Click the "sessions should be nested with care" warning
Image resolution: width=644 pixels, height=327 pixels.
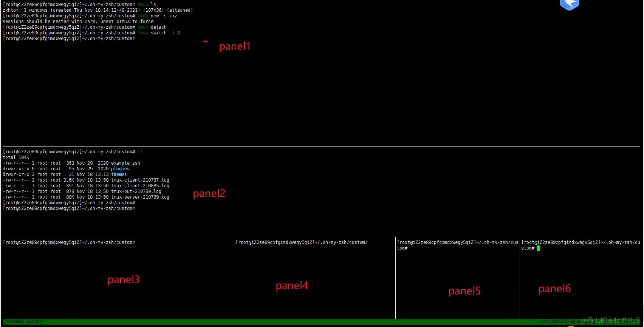[x=78, y=22]
